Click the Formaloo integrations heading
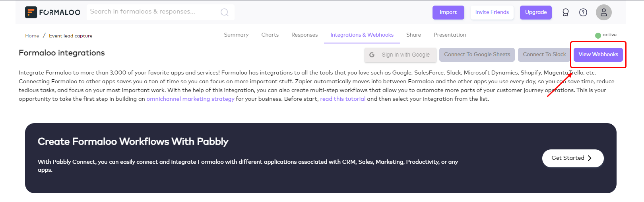Screen dimensions: 644x202 coord(62,53)
